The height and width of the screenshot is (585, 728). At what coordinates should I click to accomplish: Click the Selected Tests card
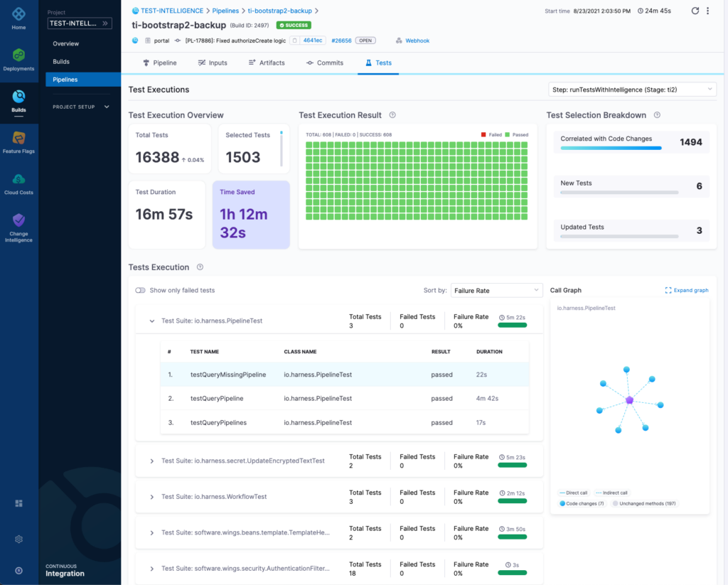(x=254, y=148)
